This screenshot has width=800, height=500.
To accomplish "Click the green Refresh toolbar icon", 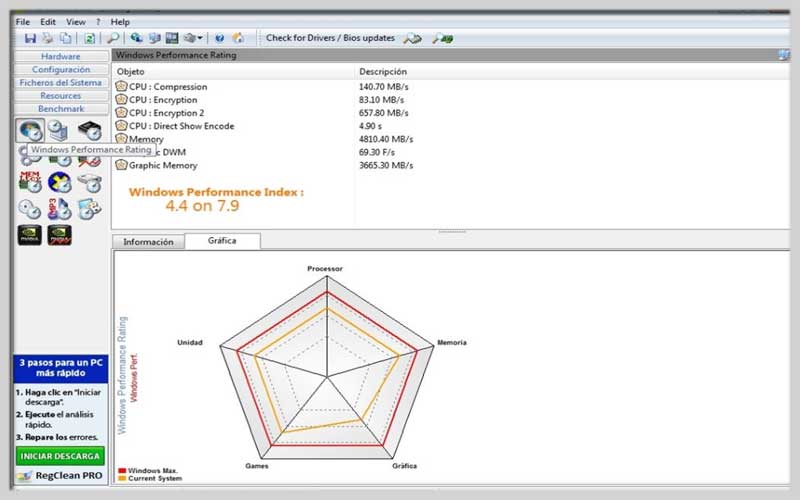I will [89, 38].
